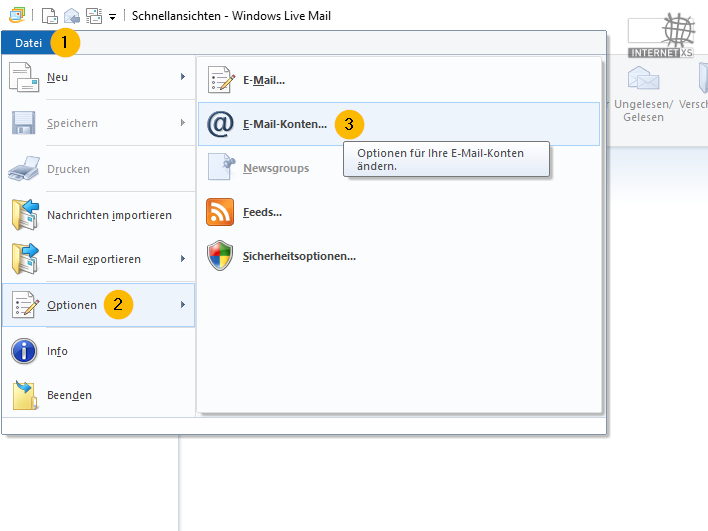The width and height of the screenshot is (708, 531).
Task: Click the send/receive quick access icon
Action: coord(94,16)
